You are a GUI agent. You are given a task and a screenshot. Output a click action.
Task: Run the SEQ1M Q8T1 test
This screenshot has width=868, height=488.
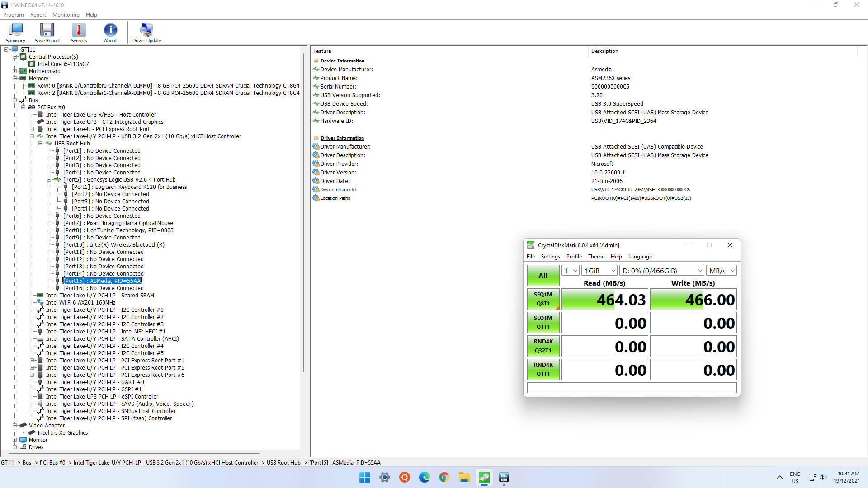[x=543, y=299]
